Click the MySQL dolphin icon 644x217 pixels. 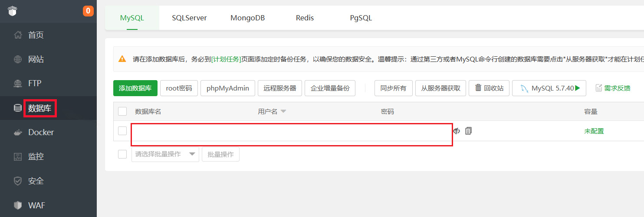[523, 88]
